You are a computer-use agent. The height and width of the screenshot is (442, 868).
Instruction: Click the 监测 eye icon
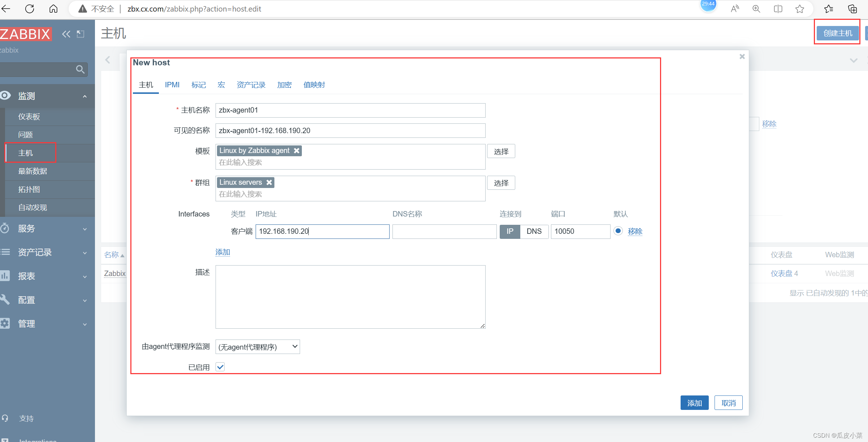(5, 96)
